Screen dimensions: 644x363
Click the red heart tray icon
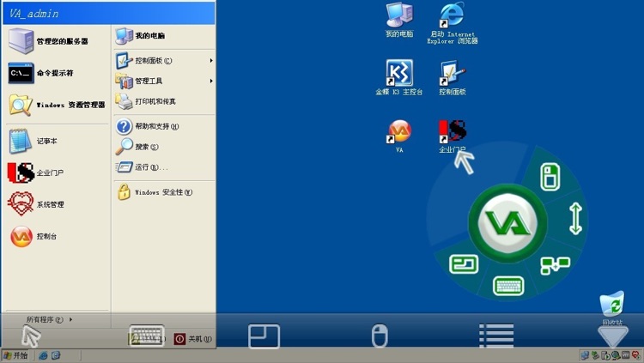(x=636, y=355)
